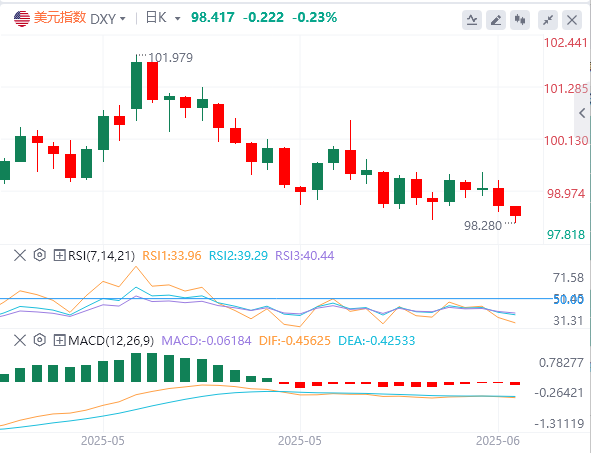Select the 美元指数 symbol name
Screen dimensions: 591x453
60,18
